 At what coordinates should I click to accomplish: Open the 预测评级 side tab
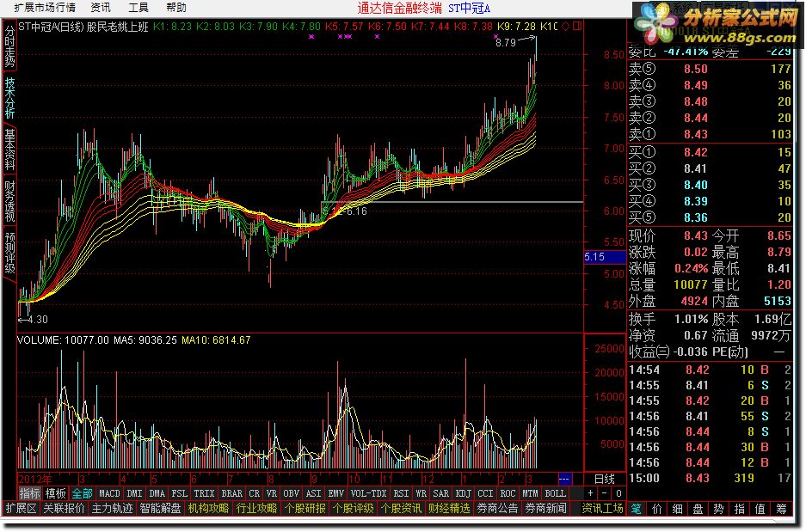(x=9, y=253)
